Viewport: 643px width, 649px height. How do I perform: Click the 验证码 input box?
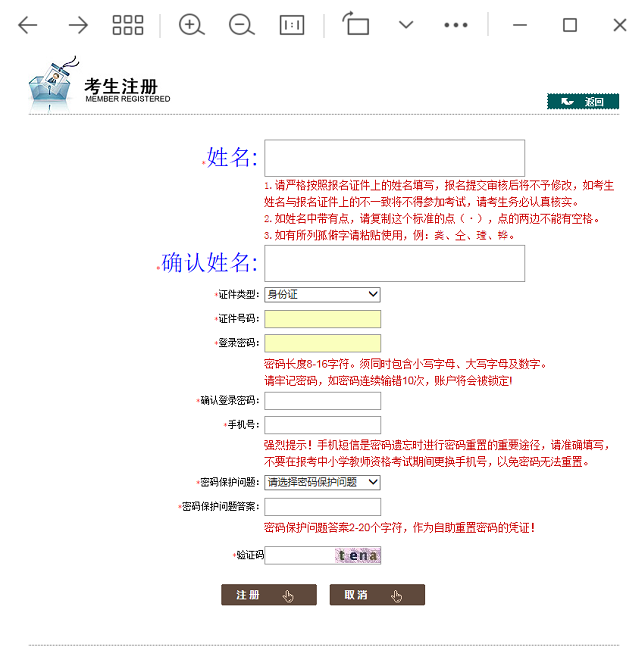pyautogui.click(x=298, y=555)
